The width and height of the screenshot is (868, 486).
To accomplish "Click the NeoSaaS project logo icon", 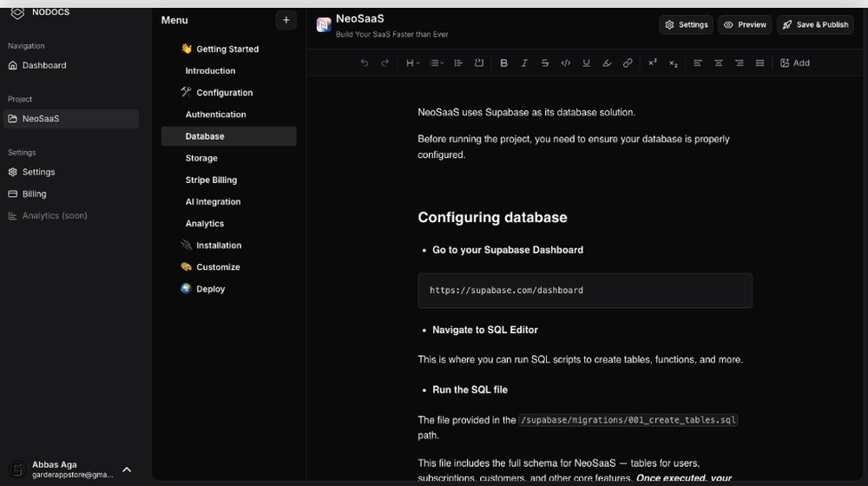I will 324,25.
